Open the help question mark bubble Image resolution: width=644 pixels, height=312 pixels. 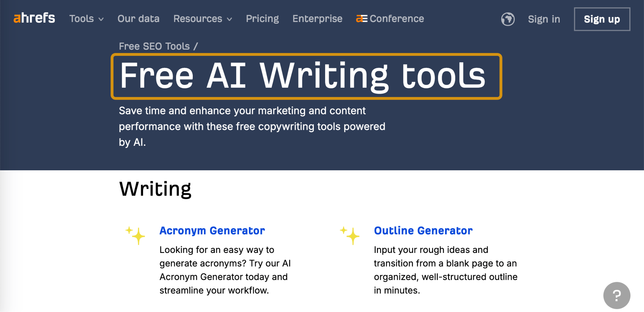point(616,295)
